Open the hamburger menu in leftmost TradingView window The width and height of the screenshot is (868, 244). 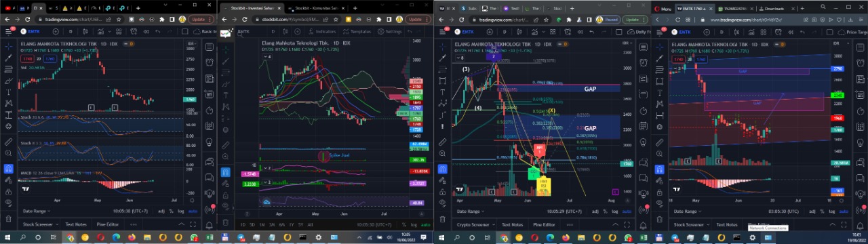(8, 31)
